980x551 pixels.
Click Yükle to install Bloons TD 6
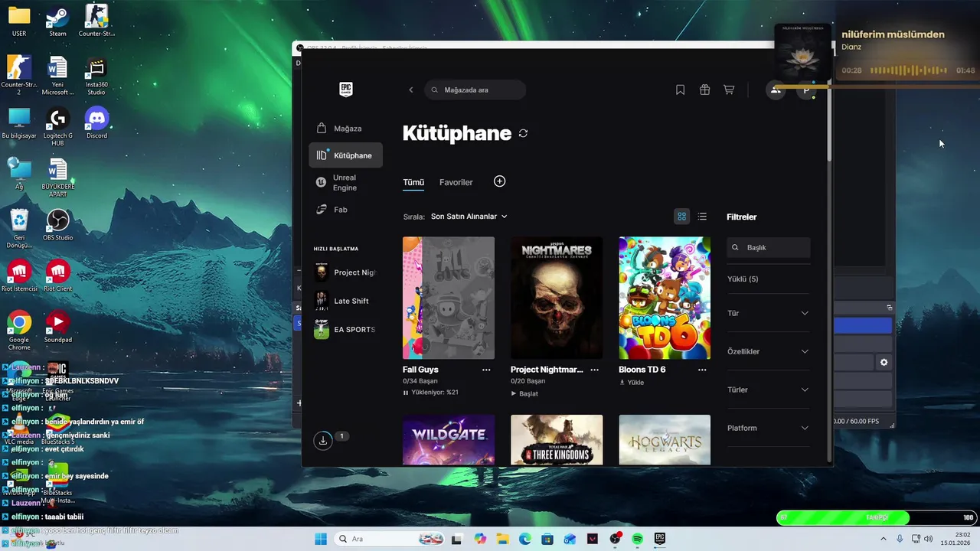point(632,382)
